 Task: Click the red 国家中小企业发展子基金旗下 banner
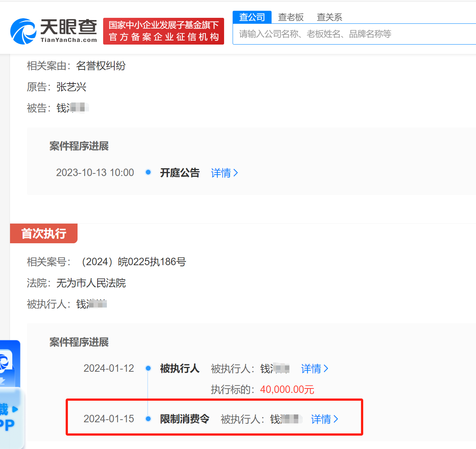(x=164, y=31)
